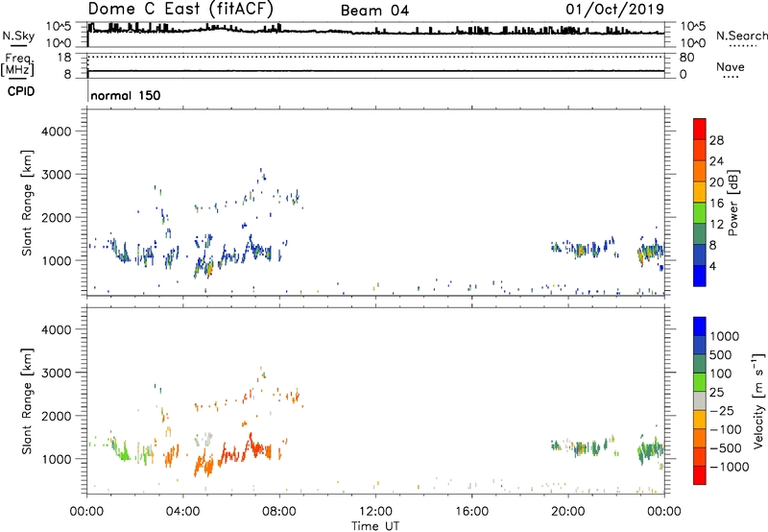Click the "Time UT" axis title
The image size is (768, 532).
tap(375, 526)
